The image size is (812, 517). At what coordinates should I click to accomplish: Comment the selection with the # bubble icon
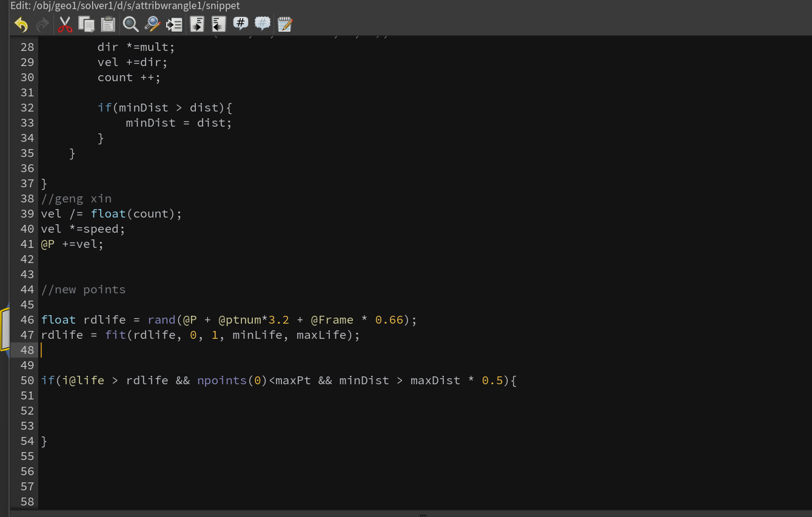coord(241,24)
